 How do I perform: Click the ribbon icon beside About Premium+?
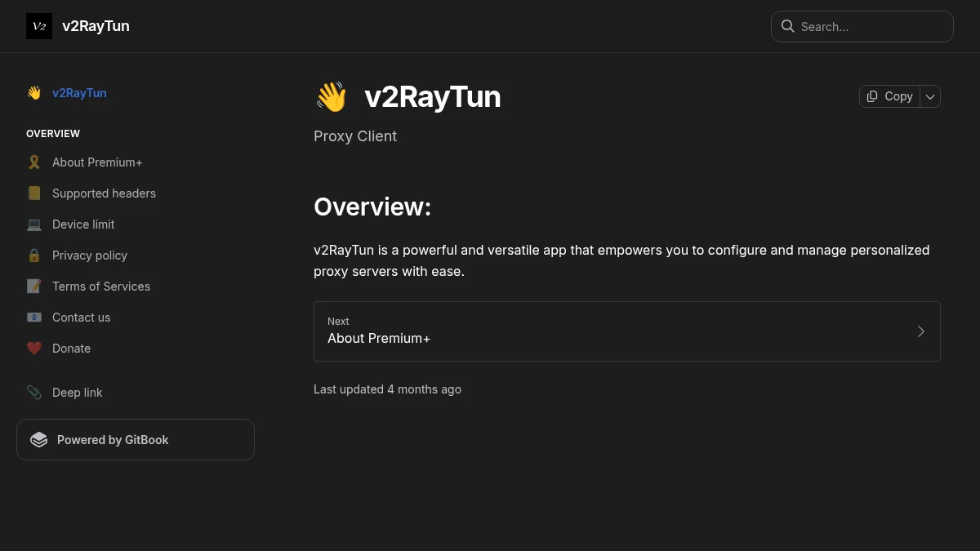[x=33, y=162]
